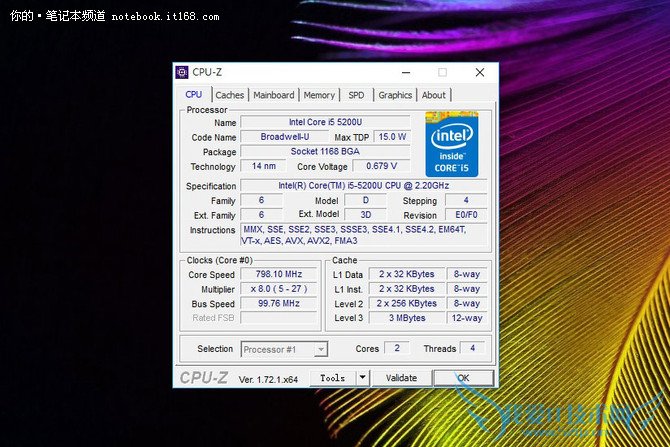Expand the Processor #1 selection dropdown
Viewport: 670px width, 447px height.
click(x=321, y=349)
